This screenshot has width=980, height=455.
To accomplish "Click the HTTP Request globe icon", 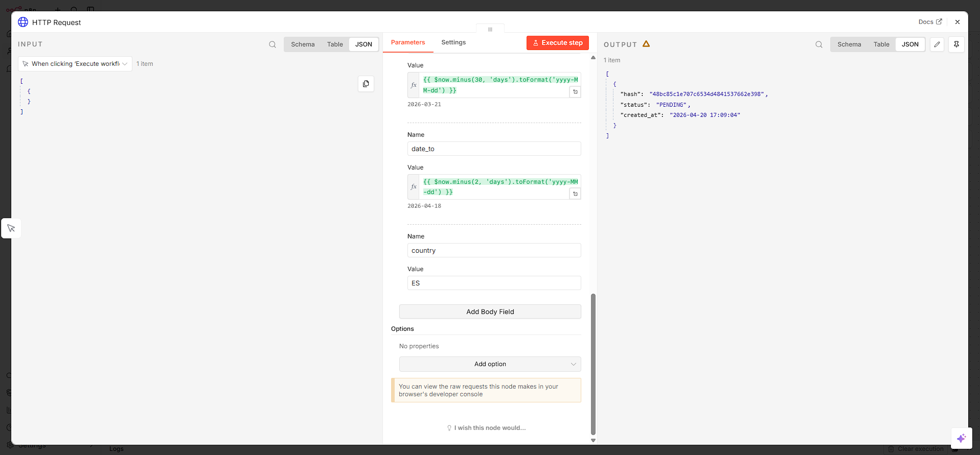I will 23,22.
